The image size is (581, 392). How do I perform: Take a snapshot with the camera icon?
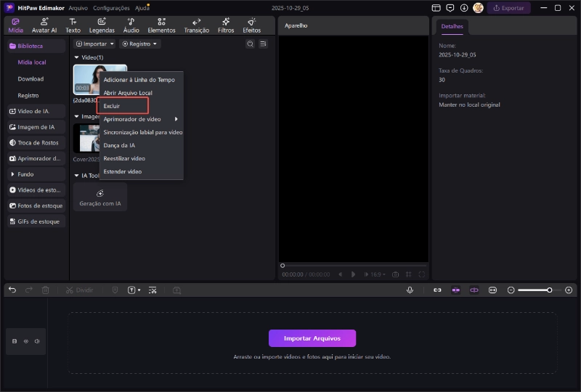click(395, 274)
